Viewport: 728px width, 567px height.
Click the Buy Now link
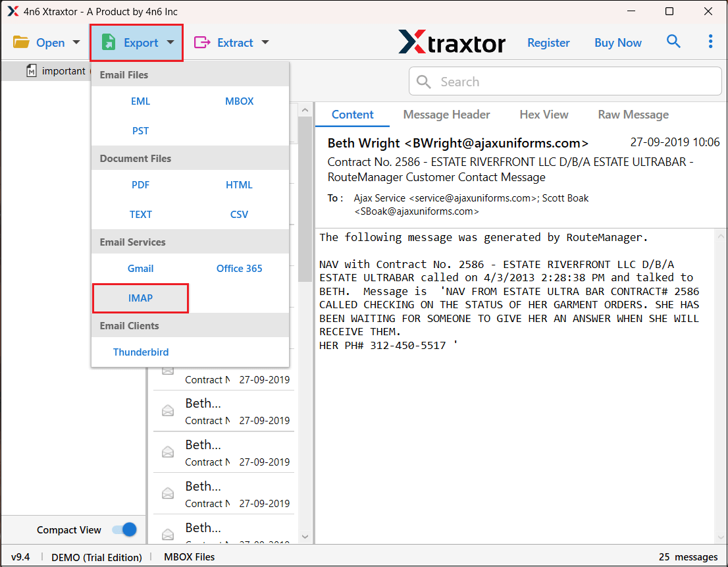click(x=617, y=43)
